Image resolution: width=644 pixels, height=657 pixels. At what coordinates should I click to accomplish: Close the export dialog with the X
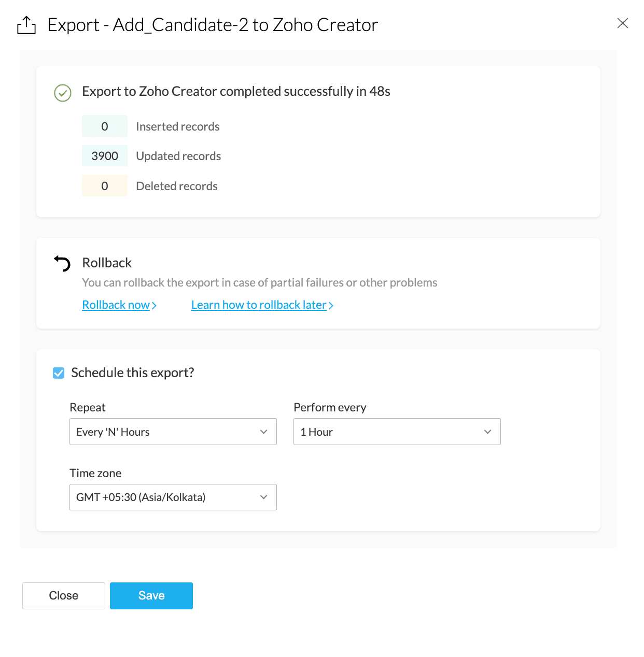tap(622, 23)
